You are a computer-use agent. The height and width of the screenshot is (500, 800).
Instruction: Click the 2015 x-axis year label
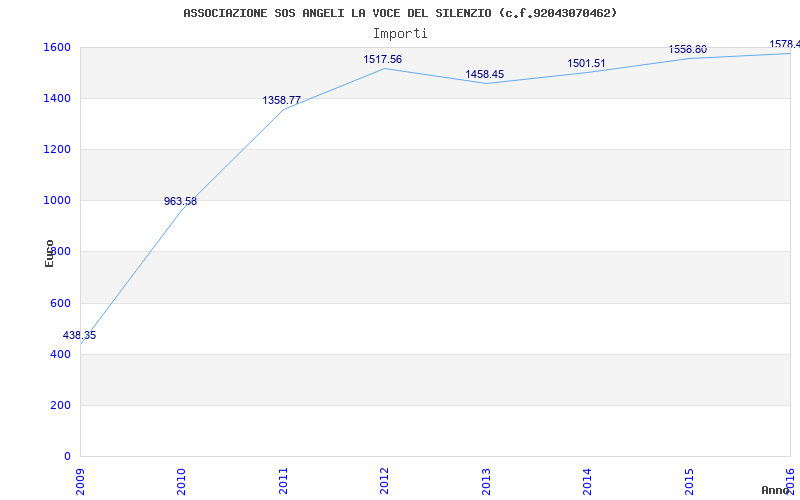point(689,481)
